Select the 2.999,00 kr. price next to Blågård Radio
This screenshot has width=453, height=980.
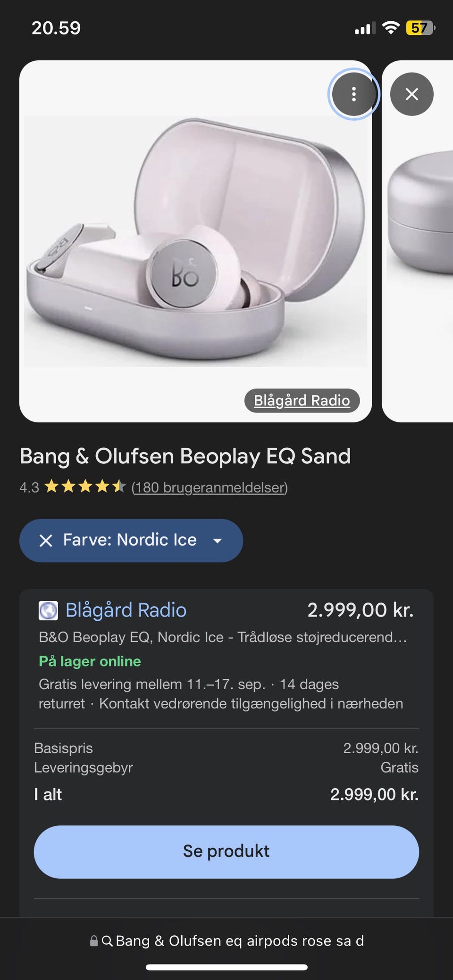pyautogui.click(x=361, y=610)
